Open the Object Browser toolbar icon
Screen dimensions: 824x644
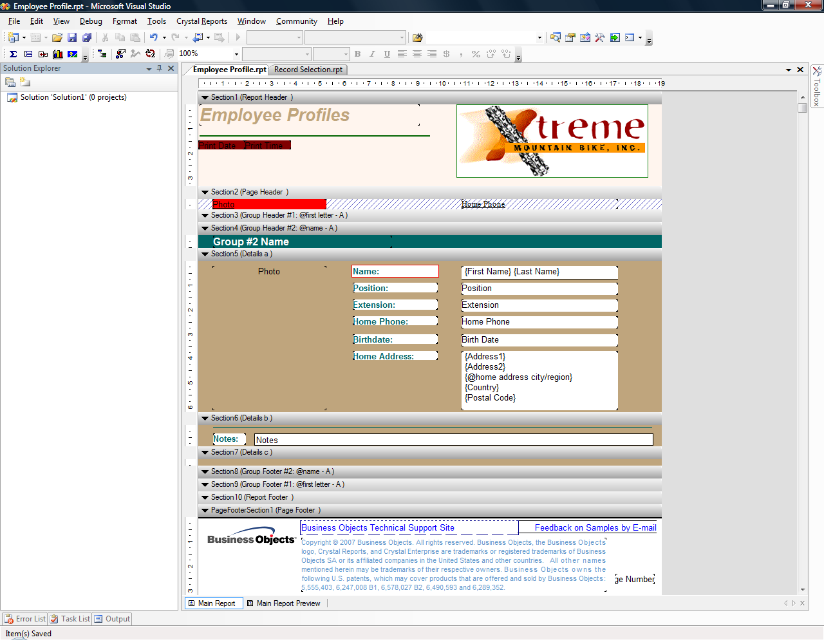(x=585, y=37)
